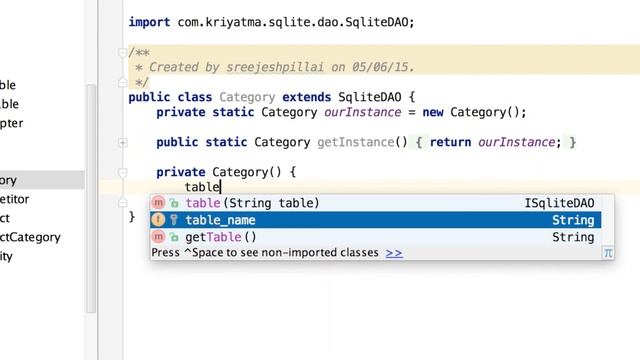
Task: Pick the getTable() method suggestion
Action: (375, 237)
